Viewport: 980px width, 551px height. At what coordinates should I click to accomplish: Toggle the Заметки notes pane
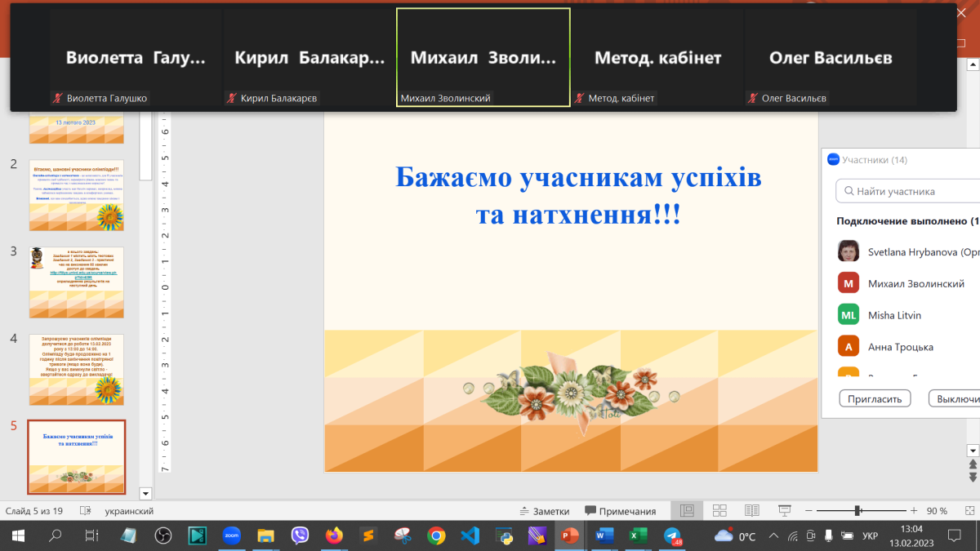[x=544, y=511]
